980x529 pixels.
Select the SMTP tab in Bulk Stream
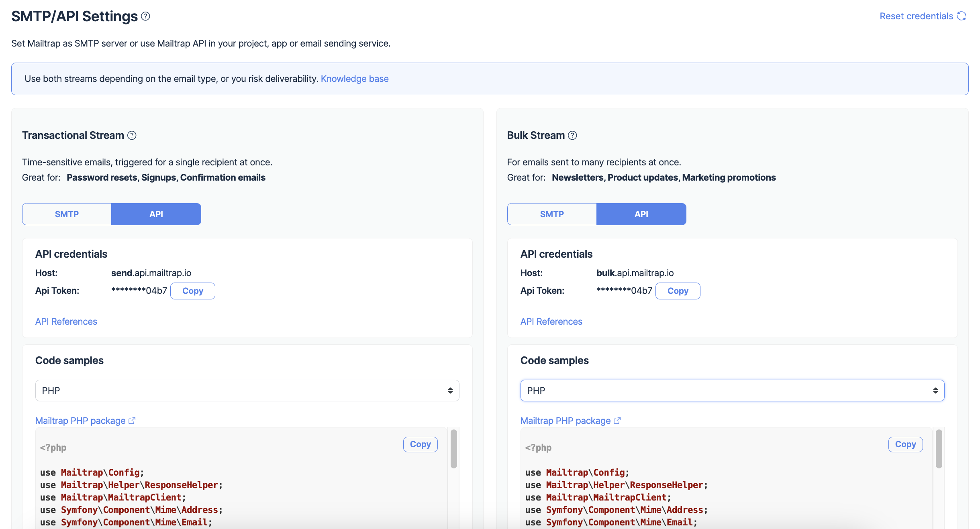pyautogui.click(x=552, y=214)
